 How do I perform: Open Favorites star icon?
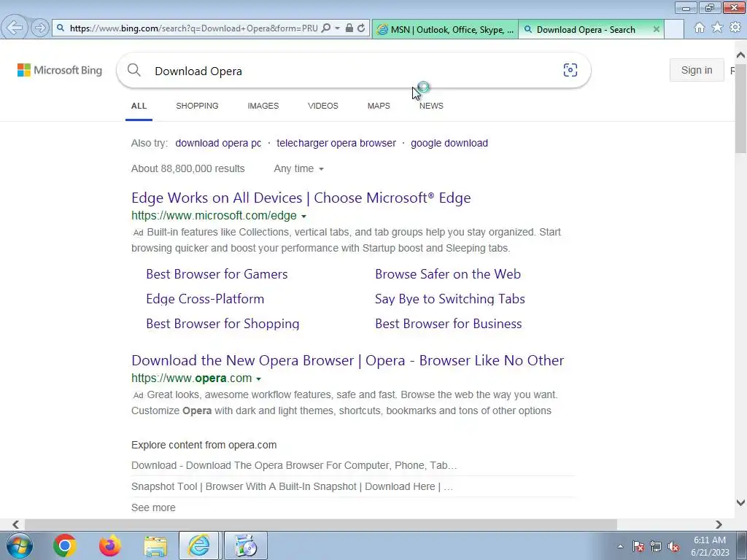(717, 28)
